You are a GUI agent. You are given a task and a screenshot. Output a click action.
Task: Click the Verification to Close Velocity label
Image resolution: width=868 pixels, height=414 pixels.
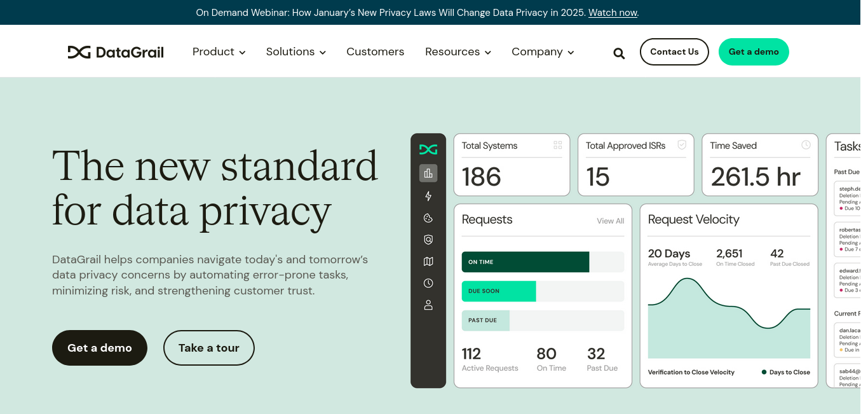691,372
